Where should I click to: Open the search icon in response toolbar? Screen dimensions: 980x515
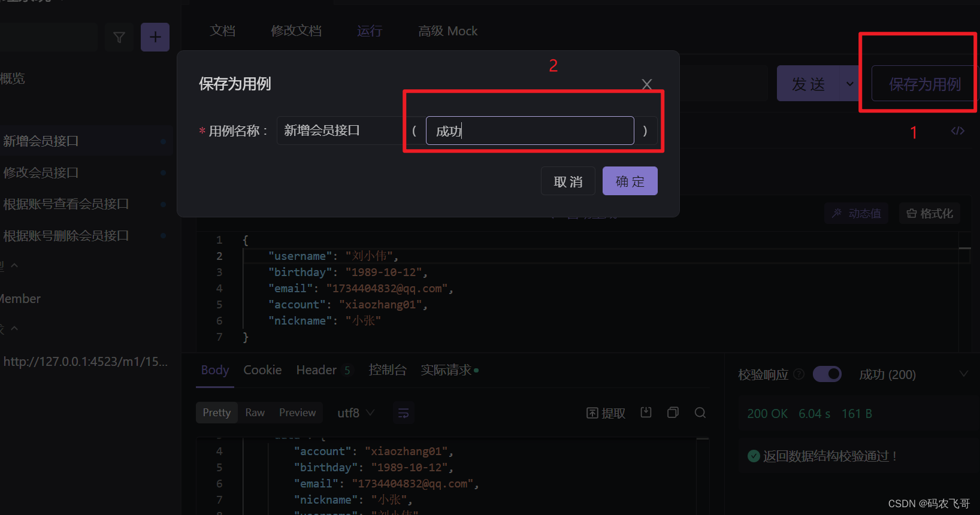point(700,413)
